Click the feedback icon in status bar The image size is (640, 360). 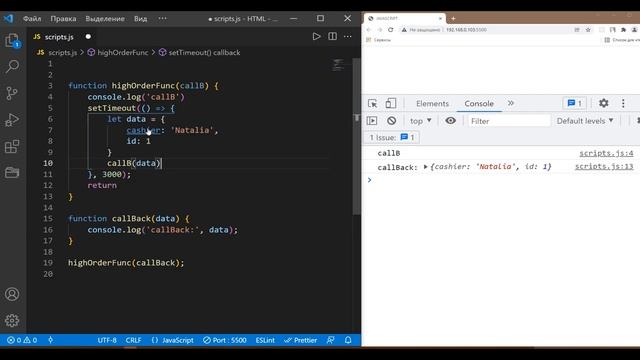click(x=331, y=340)
